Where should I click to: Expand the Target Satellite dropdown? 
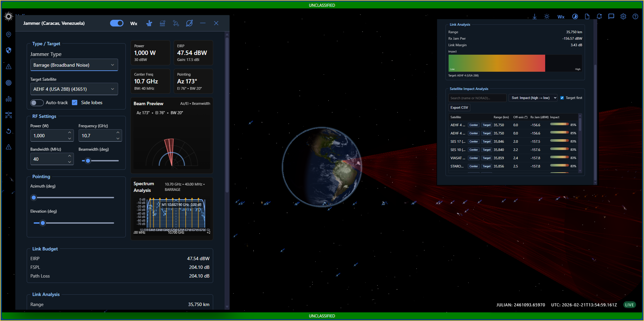coord(74,89)
